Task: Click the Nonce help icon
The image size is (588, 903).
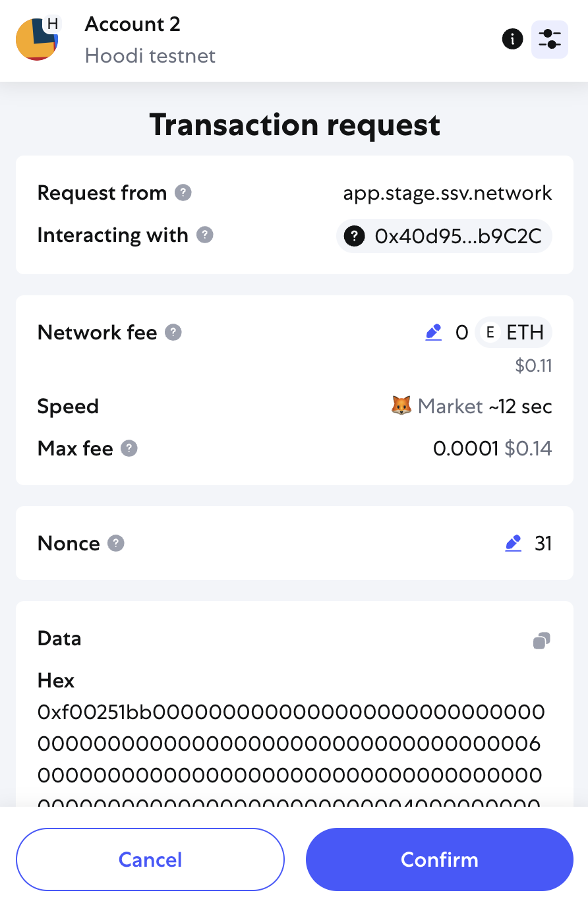Action: [x=116, y=543]
